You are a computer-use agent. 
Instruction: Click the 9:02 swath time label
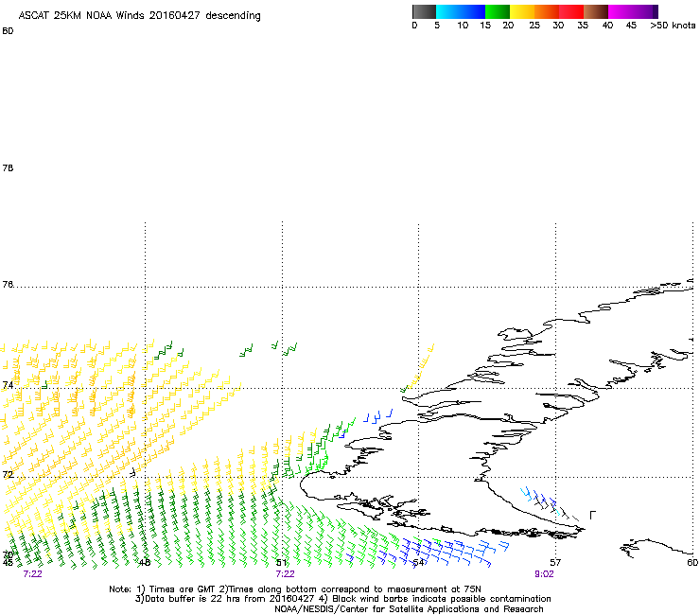point(544,574)
